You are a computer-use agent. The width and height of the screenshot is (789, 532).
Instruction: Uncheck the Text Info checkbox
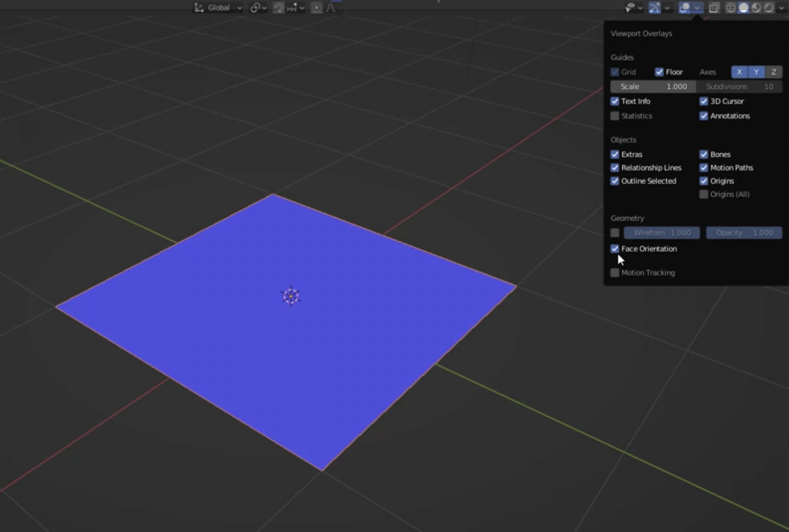tap(615, 101)
